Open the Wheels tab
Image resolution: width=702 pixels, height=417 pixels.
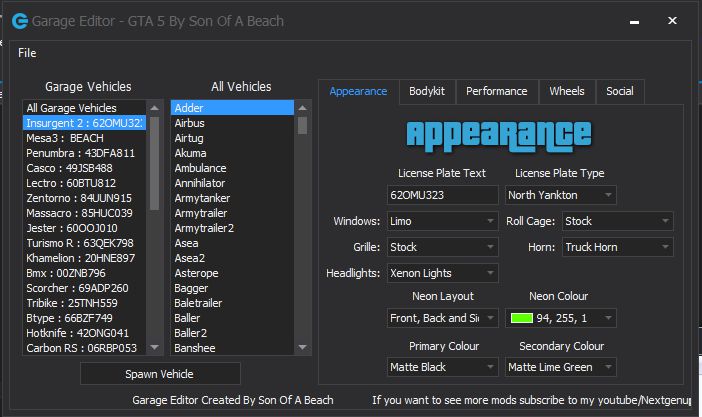click(x=567, y=91)
